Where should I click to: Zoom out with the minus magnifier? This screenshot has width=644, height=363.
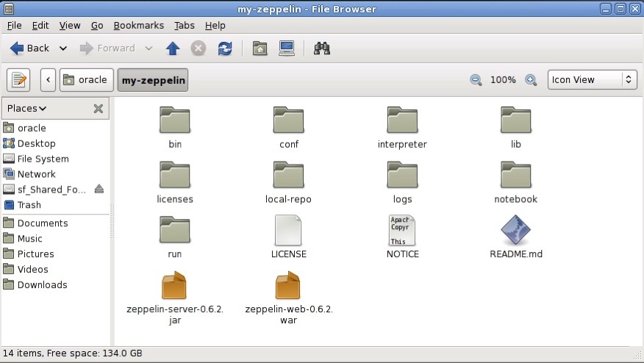pyautogui.click(x=476, y=79)
